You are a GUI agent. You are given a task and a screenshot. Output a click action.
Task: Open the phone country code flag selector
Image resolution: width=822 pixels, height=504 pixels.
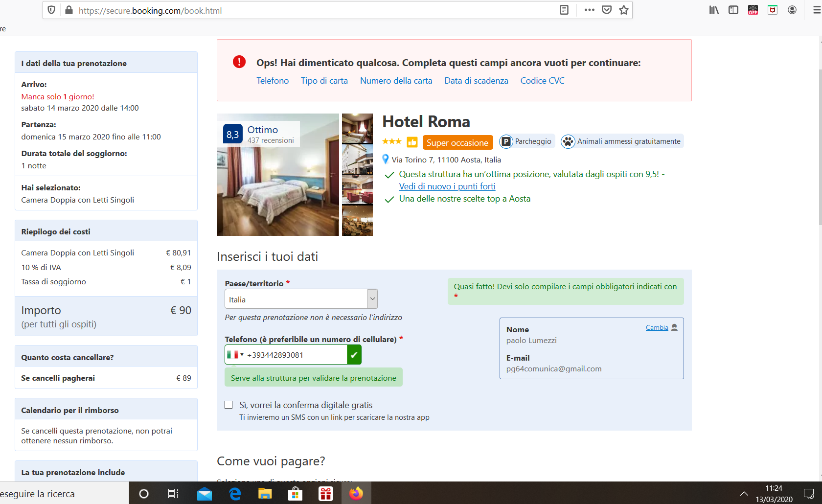point(235,355)
